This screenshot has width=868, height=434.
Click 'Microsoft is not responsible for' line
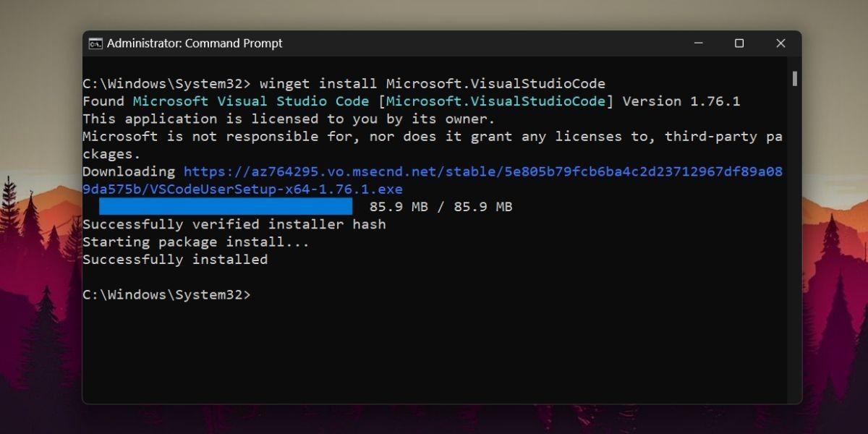(x=433, y=145)
